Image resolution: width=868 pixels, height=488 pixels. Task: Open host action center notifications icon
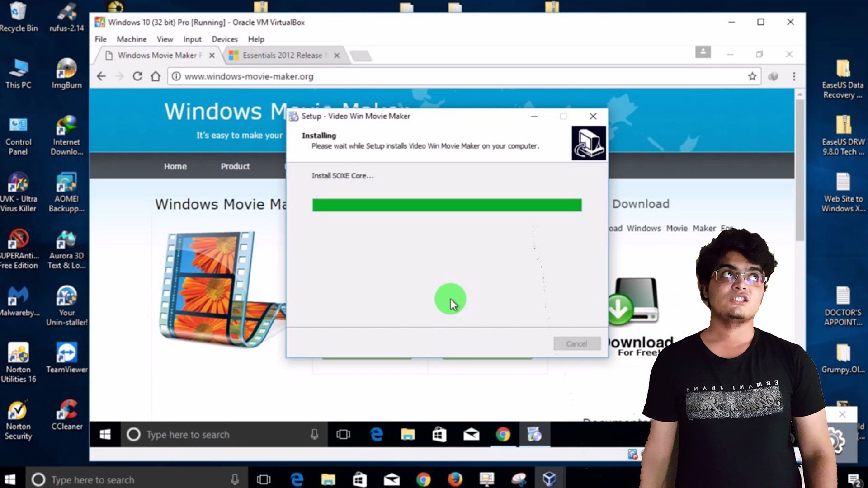tap(854, 479)
